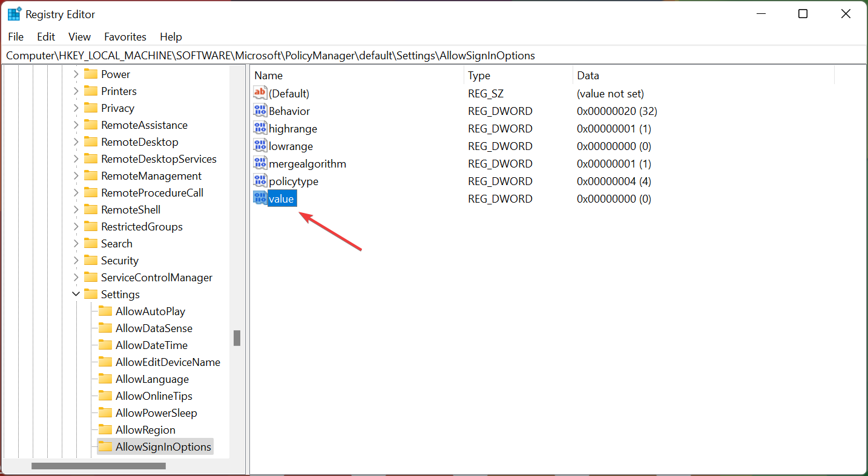The height and width of the screenshot is (476, 868).
Task: Sort by the Name column header
Action: [357, 76]
